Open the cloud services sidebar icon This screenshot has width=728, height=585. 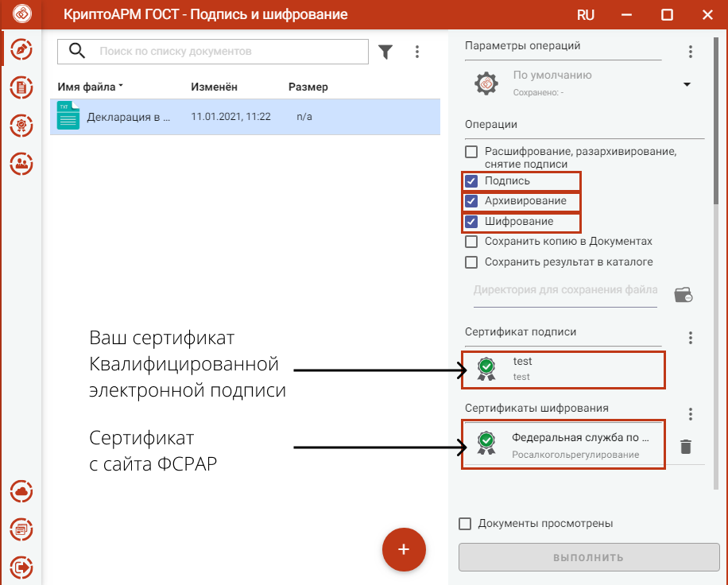[21, 491]
